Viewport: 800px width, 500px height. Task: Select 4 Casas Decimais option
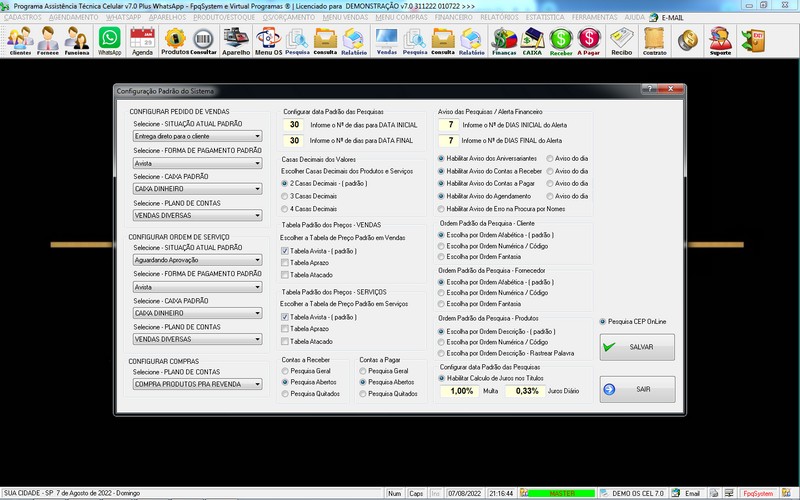(284, 209)
